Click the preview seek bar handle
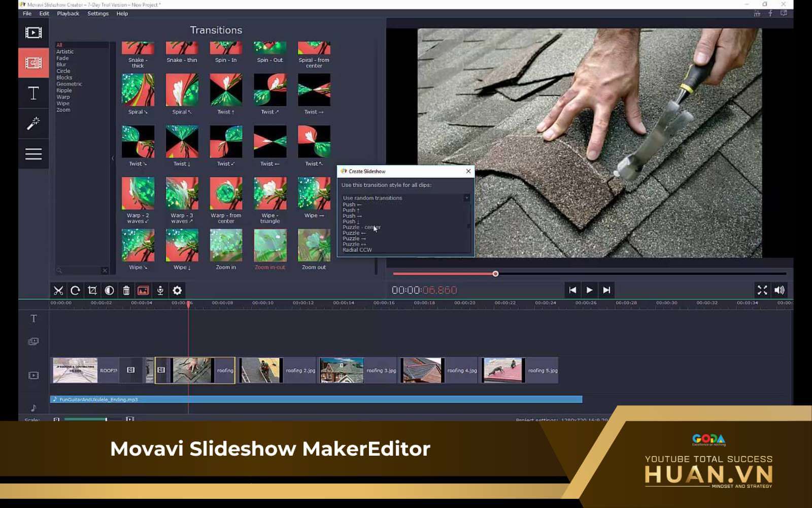The image size is (812, 508). coord(495,274)
